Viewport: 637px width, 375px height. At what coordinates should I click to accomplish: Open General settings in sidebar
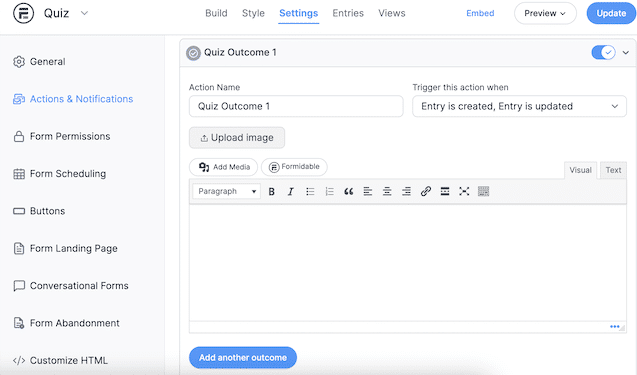coord(48,61)
